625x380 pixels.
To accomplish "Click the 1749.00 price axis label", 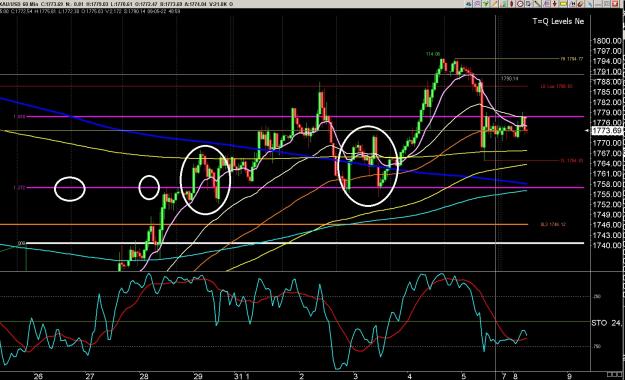I will pos(607,215).
